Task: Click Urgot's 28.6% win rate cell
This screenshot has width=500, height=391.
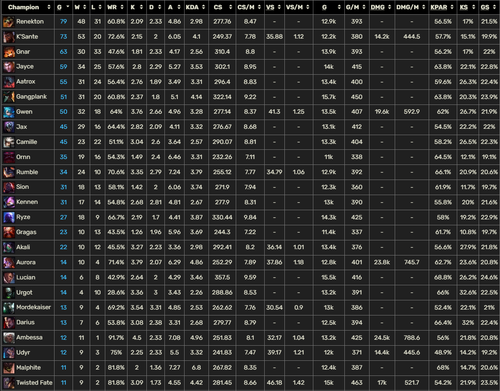Action: pyautogui.click(x=116, y=293)
